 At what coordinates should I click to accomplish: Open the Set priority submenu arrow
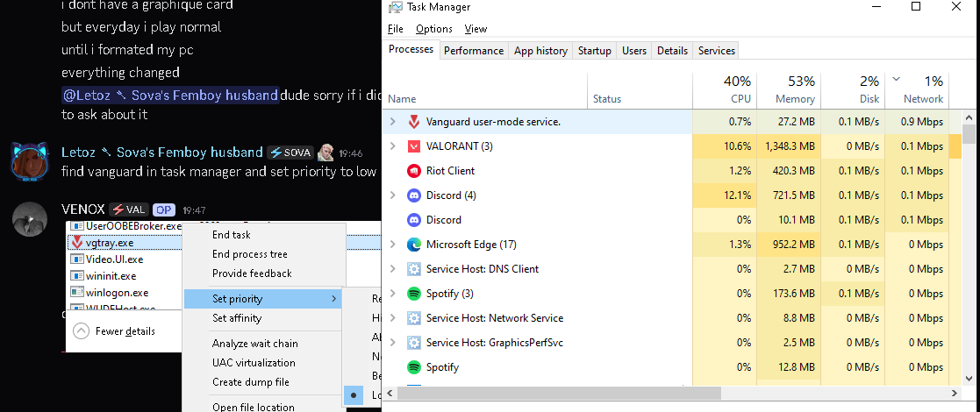coord(334,299)
